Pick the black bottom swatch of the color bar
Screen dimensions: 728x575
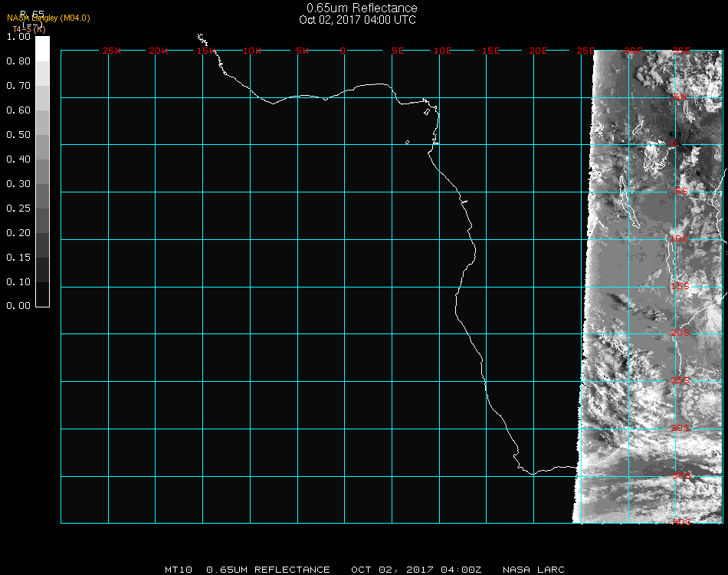tap(42, 294)
